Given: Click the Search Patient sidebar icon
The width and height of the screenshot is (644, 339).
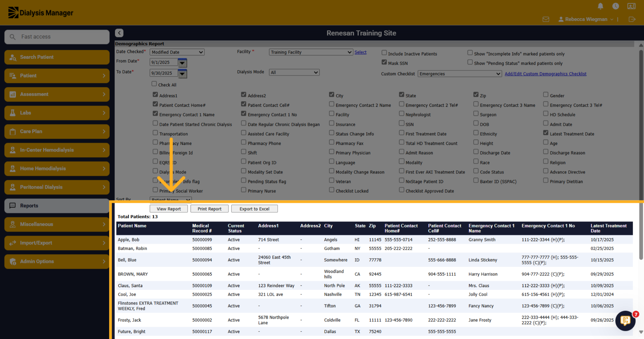Looking at the screenshot, I should [x=13, y=57].
